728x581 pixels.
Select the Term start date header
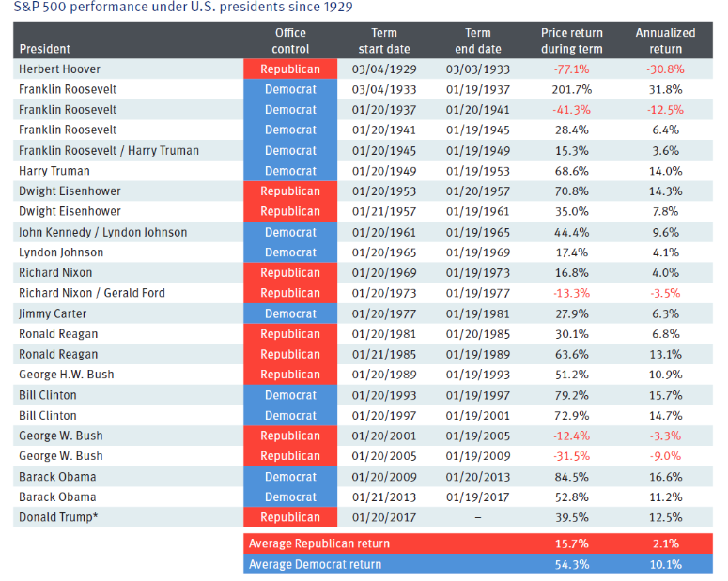click(x=384, y=40)
